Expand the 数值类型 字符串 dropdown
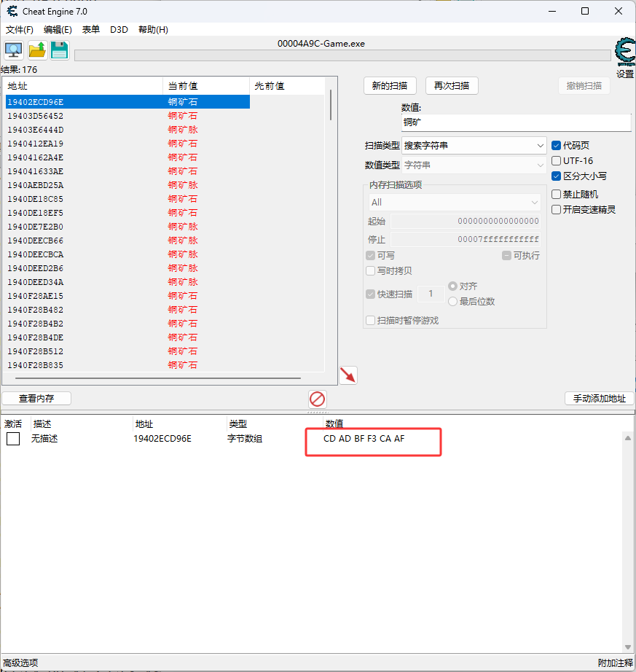 click(x=474, y=165)
